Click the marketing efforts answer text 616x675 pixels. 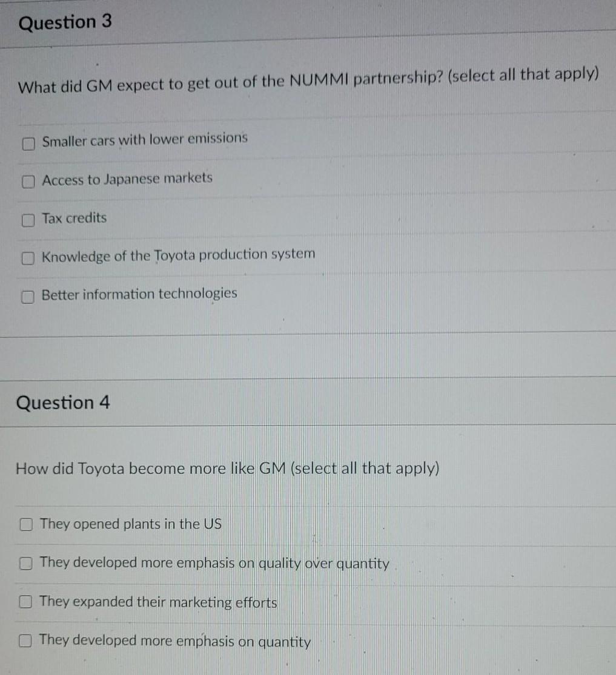point(158,602)
